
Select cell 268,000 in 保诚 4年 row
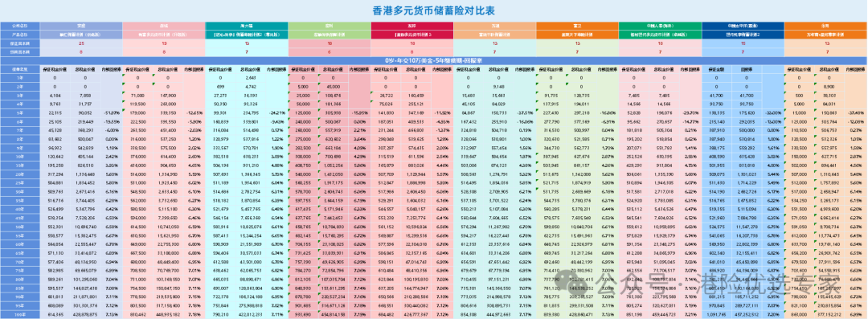coord(168,104)
